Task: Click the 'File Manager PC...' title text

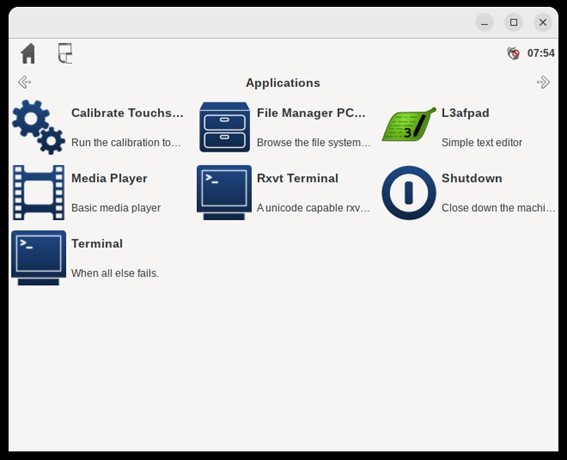Action: tap(311, 113)
